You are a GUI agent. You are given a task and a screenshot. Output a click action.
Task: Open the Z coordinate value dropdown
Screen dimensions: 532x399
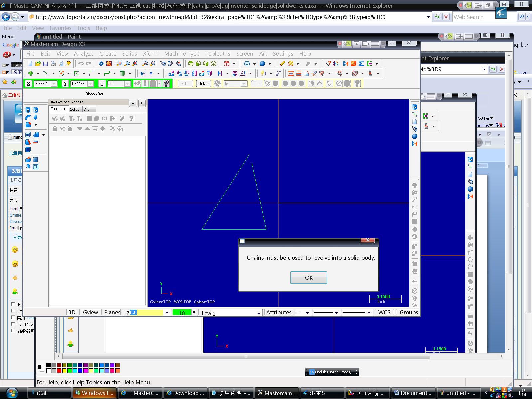[x=127, y=84]
